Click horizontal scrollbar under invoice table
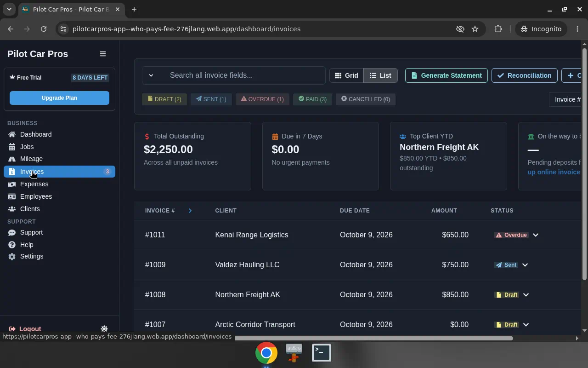588x368 pixels. 373,338
